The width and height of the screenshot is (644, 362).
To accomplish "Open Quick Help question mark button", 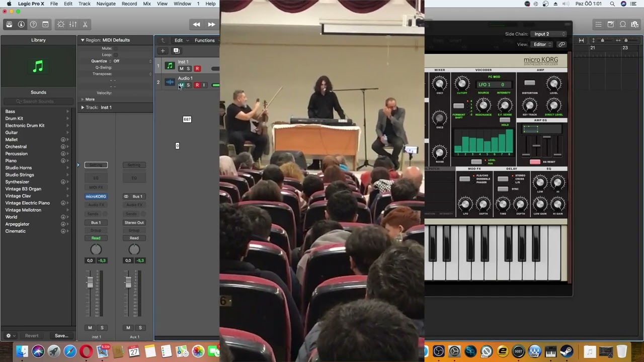I will click(33, 24).
